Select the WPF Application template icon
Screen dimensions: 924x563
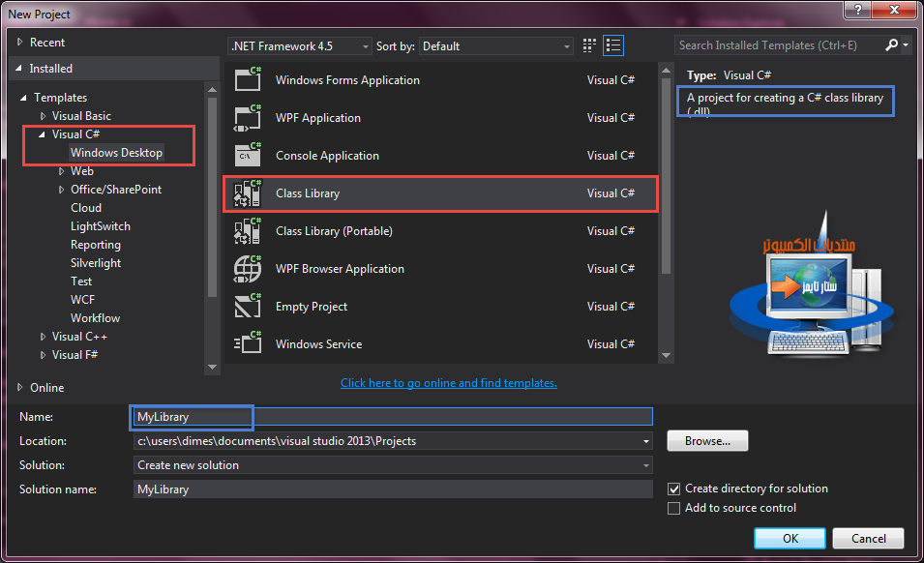tap(248, 118)
